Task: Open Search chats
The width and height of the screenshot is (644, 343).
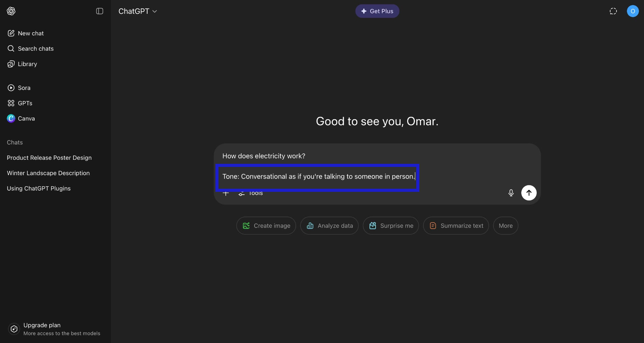Action: click(x=35, y=49)
